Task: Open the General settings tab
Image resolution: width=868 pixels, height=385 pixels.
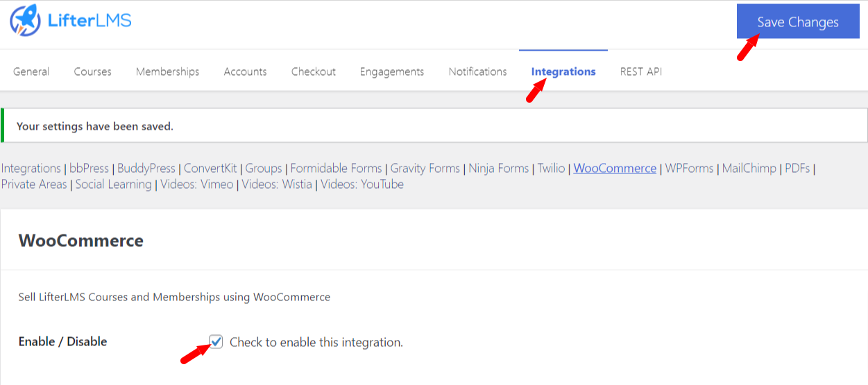Action: [x=31, y=71]
